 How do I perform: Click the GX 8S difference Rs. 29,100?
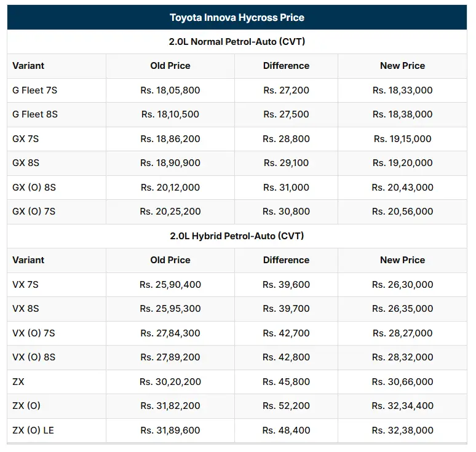286,163
